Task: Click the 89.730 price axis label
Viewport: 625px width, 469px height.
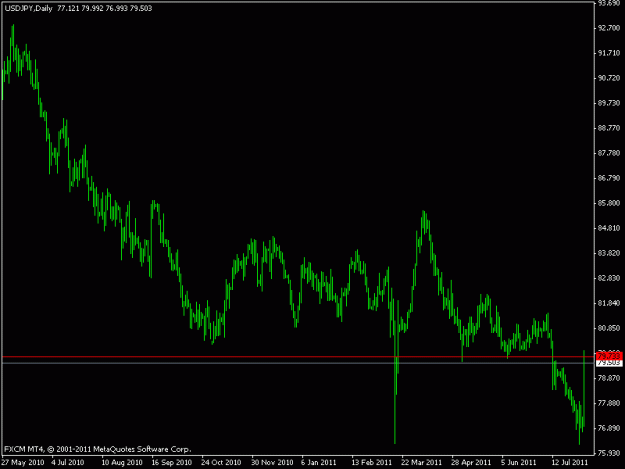Action: click(609, 103)
